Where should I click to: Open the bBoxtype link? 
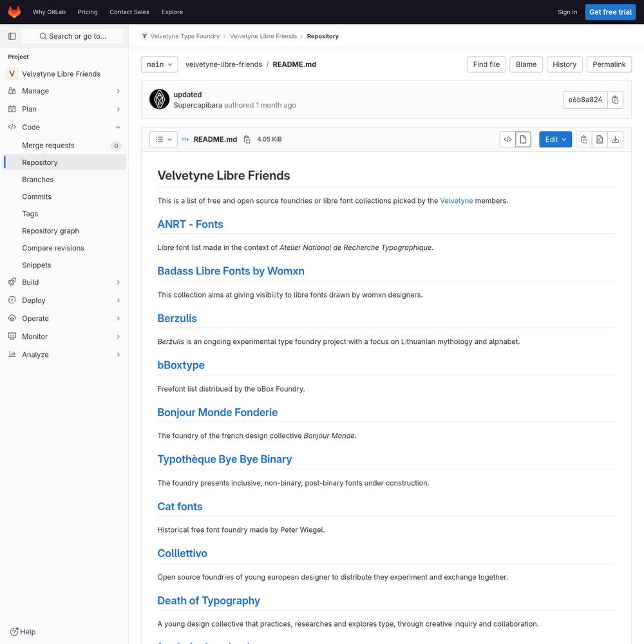181,365
